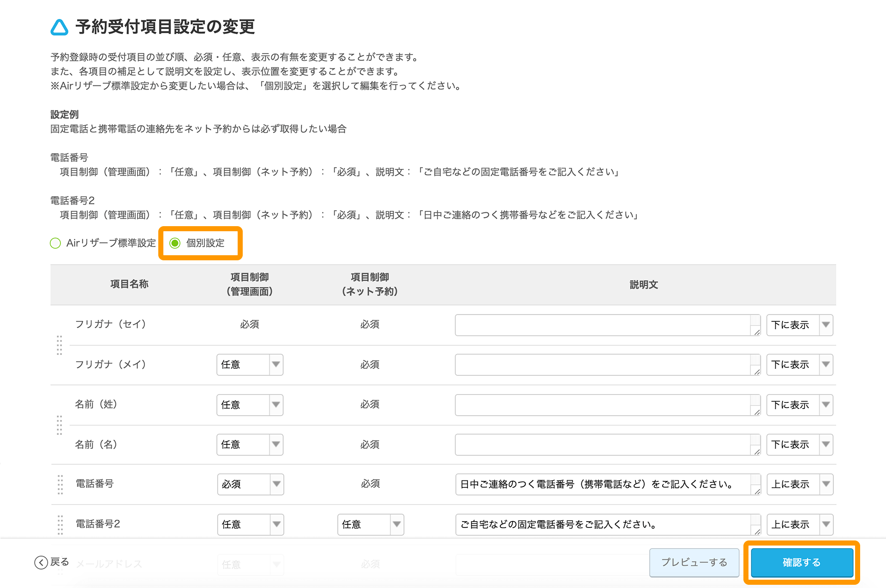The image size is (886, 588).
Task: Open 電話番号2 上に表示 position dropdown
Action: (799, 524)
